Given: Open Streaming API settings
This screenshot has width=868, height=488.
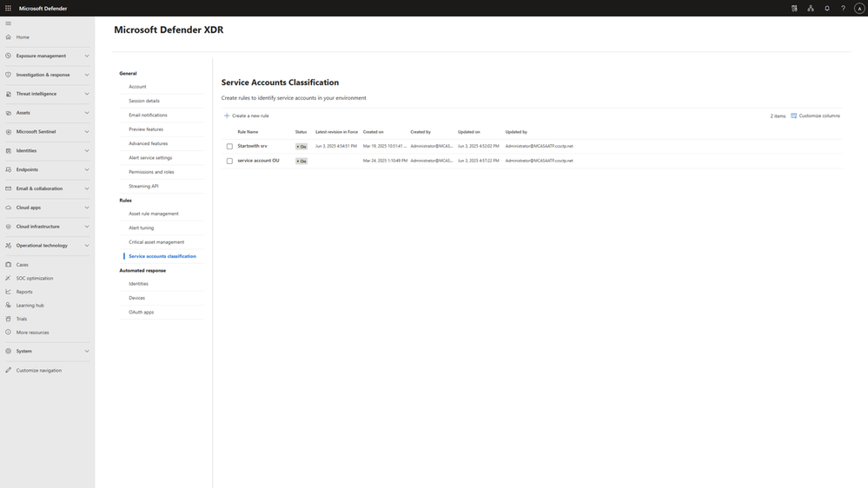Looking at the screenshot, I should point(143,187).
